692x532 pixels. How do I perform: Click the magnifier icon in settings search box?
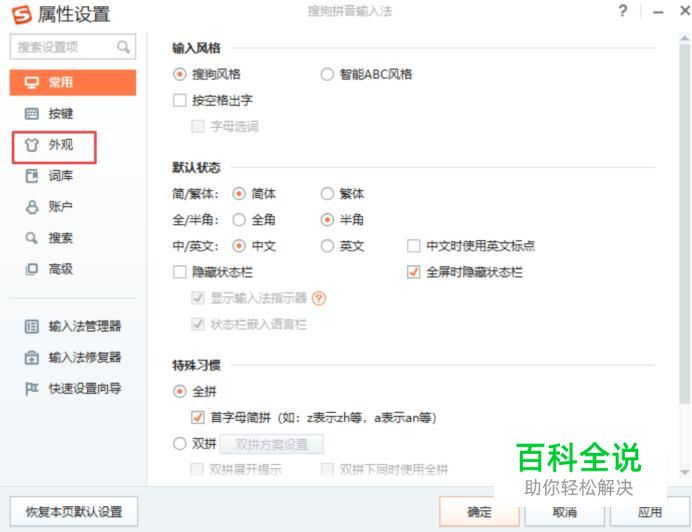click(123, 47)
